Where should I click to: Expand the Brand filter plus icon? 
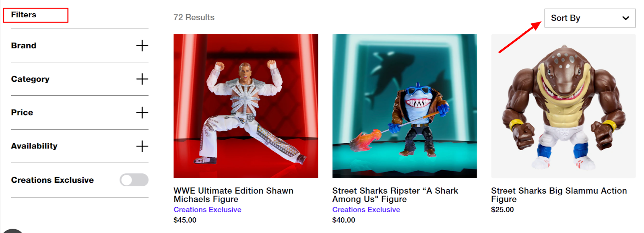[x=142, y=45]
